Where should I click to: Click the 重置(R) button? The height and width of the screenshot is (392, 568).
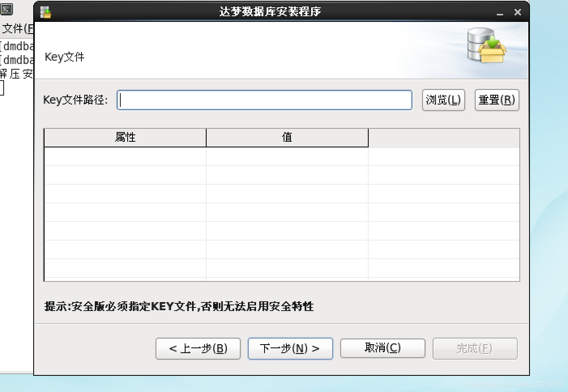(x=497, y=100)
